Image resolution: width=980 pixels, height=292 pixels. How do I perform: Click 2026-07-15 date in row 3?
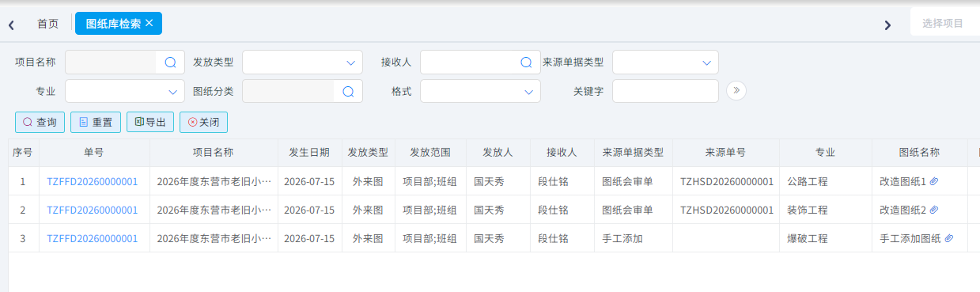point(309,239)
